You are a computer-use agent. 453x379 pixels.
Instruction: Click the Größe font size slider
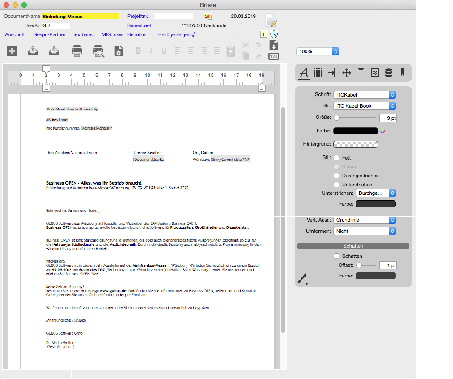click(356, 117)
